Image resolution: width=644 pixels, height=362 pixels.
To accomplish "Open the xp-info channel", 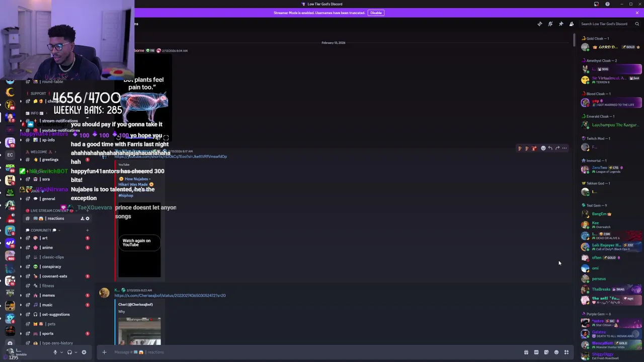I will (58, 140).
